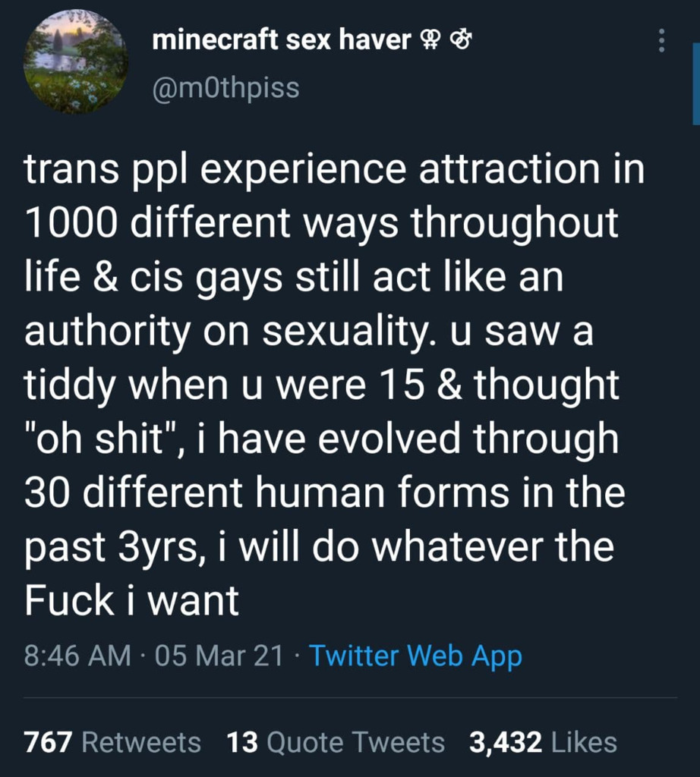The height and width of the screenshot is (777, 700).
Task: Click the word 'Retweets' label
Action: (141, 742)
